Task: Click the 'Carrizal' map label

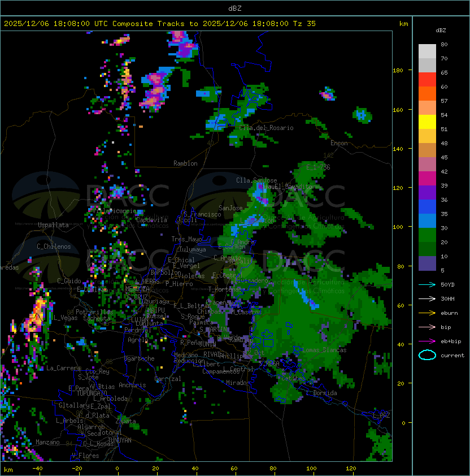Action: click(x=167, y=379)
